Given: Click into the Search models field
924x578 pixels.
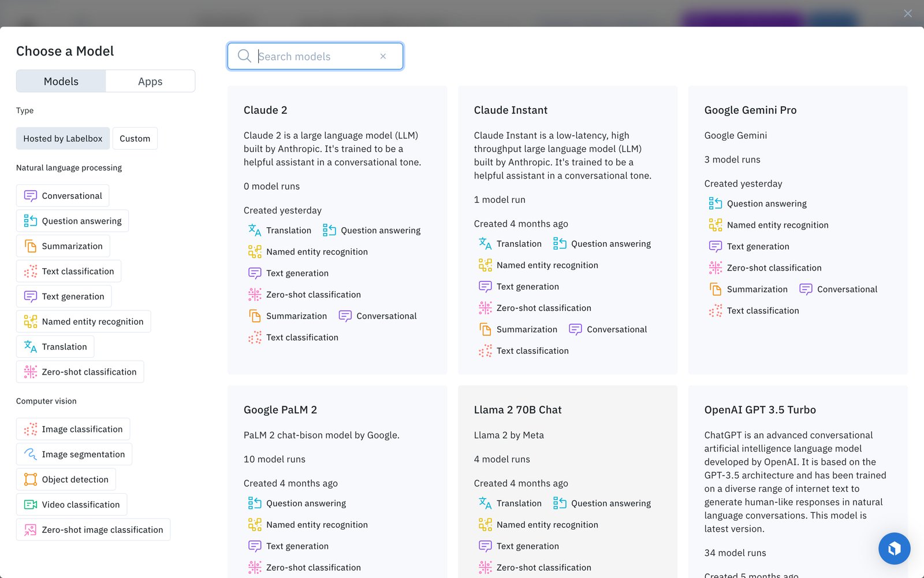Looking at the screenshot, I should 315,56.
